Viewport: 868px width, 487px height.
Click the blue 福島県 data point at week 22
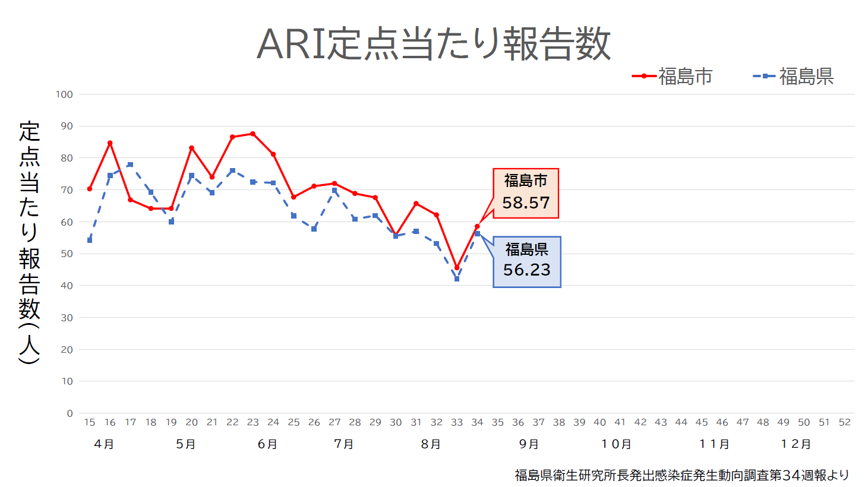click(232, 171)
